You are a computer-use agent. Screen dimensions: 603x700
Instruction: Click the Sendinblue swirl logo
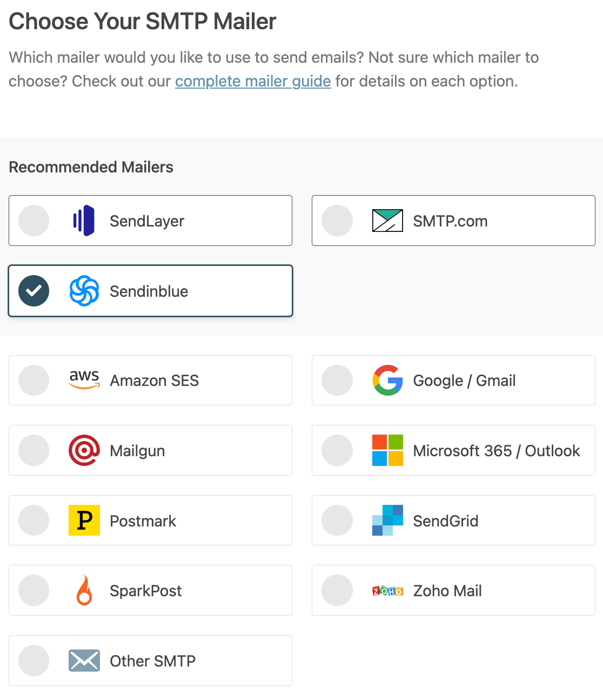[84, 291]
